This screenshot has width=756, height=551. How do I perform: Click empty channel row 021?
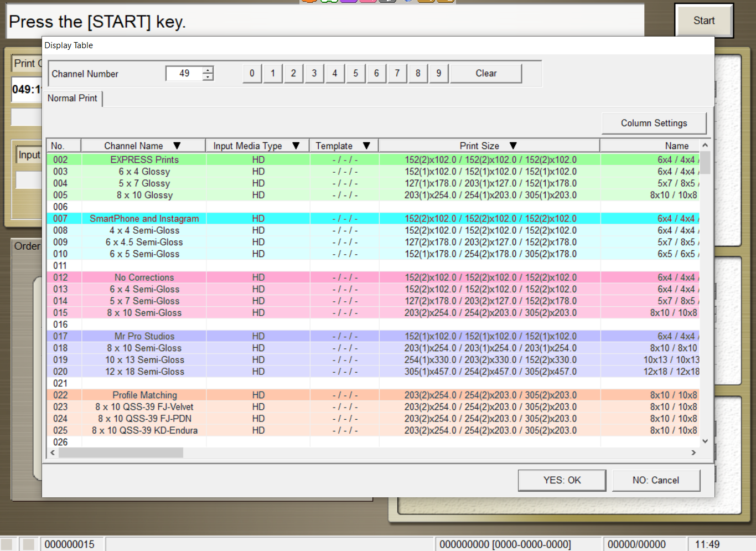pyautogui.click(x=374, y=383)
